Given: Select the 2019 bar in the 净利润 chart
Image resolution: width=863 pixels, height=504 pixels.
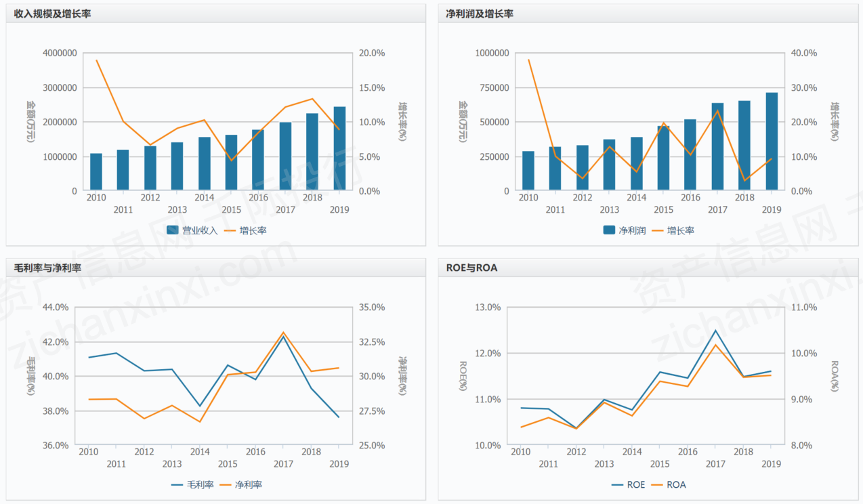Looking at the screenshot, I should (772, 142).
